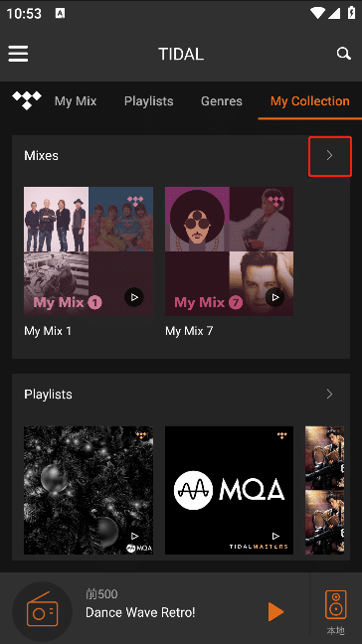Screen dimensions: 362x644
Task: Open the hamburger navigation menu
Action: [x=18, y=54]
